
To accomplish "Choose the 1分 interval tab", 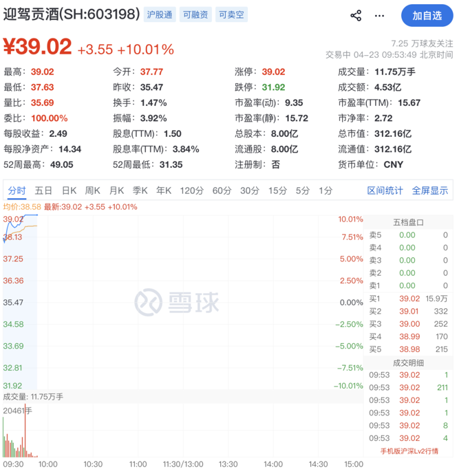I will pyautogui.click(x=325, y=191).
